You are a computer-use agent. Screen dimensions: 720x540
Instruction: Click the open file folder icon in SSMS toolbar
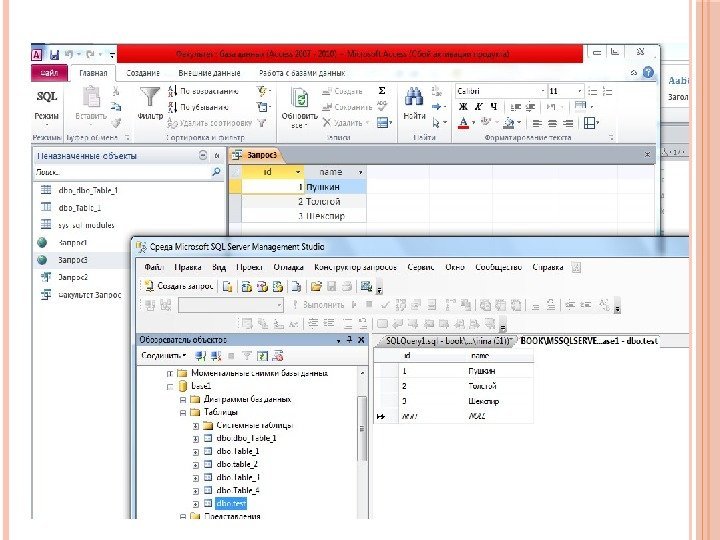click(x=316, y=287)
